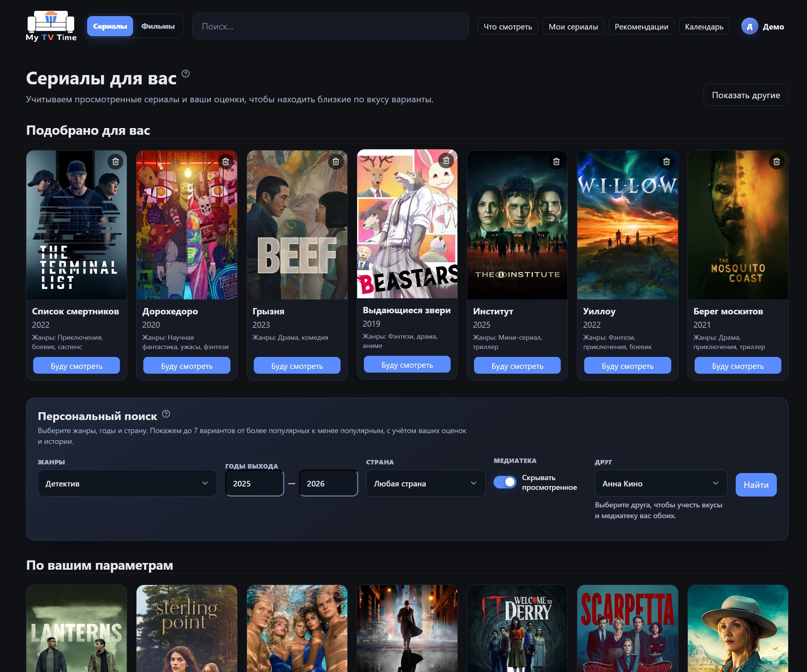Image resolution: width=807 pixels, height=672 pixels.
Task: Remove Список смертников with its trash icon
Action: click(115, 162)
